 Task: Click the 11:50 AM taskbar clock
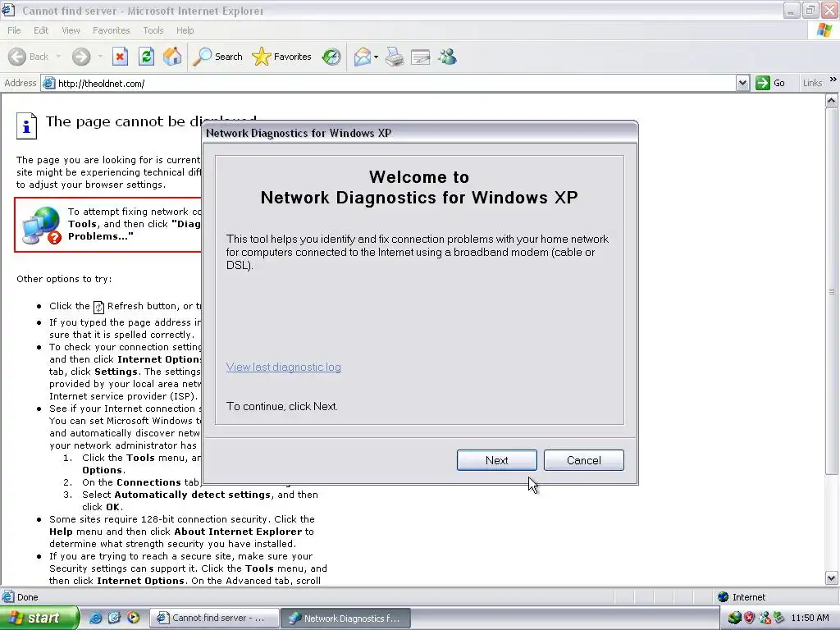click(x=810, y=619)
